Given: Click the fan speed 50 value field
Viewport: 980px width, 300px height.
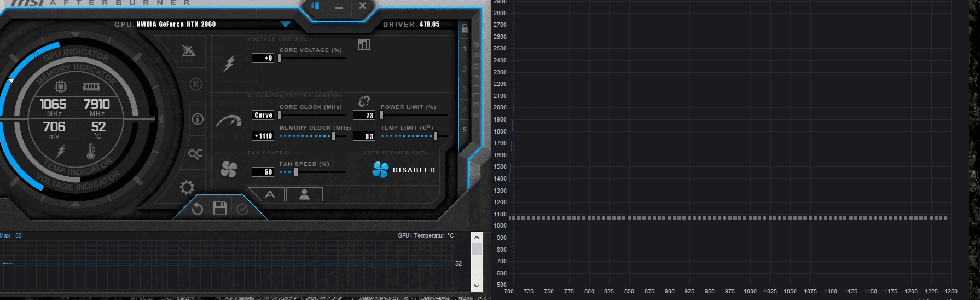Looking at the screenshot, I should pyautogui.click(x=263, y=172).
